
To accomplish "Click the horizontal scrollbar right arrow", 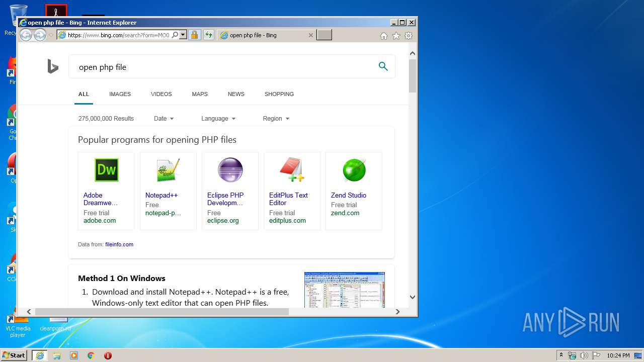I will point(397,312).
